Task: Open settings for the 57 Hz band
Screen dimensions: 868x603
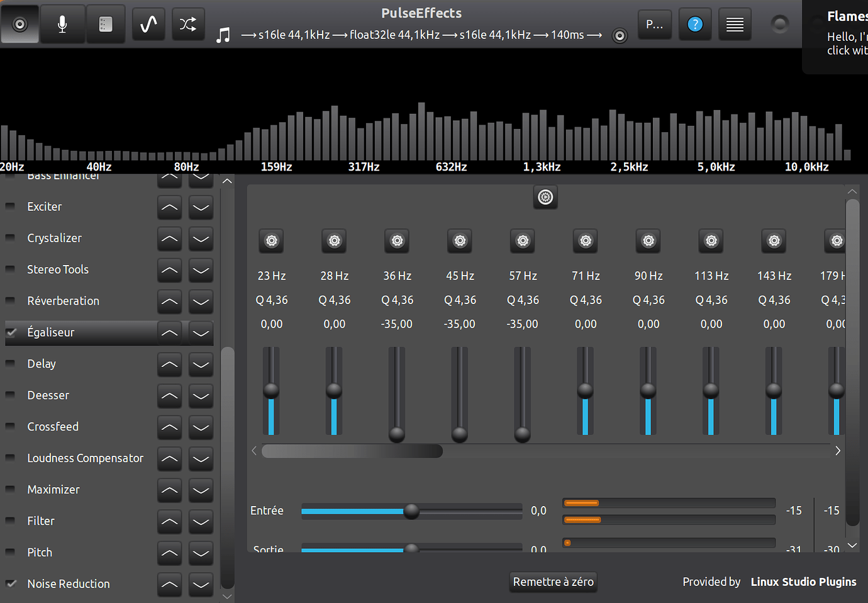Action: pyautogui.click(x=523, y=240)
